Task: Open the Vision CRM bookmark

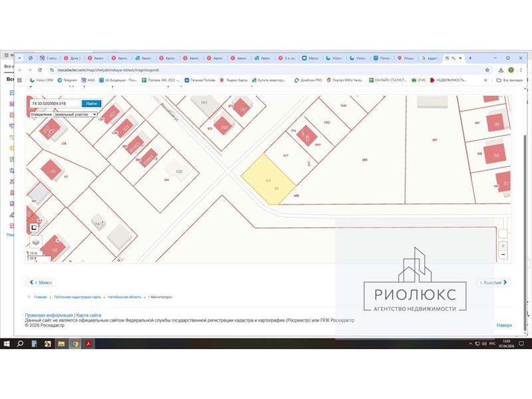Action: [45, 80]
